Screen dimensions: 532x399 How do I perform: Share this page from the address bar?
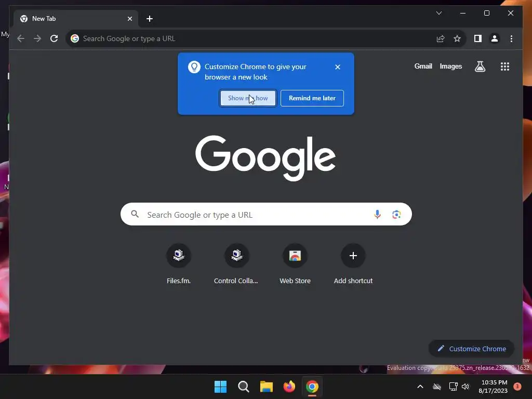click(x=441, y=38)
